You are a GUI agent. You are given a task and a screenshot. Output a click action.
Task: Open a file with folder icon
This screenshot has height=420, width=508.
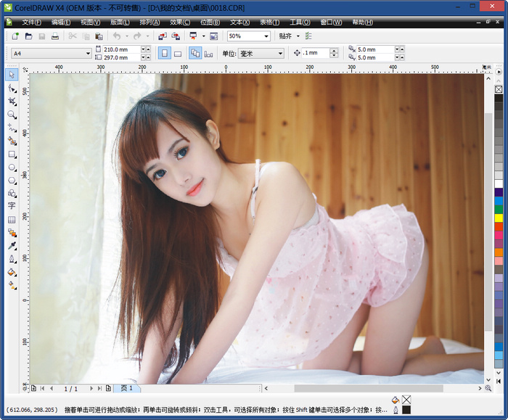pos(28,36)
